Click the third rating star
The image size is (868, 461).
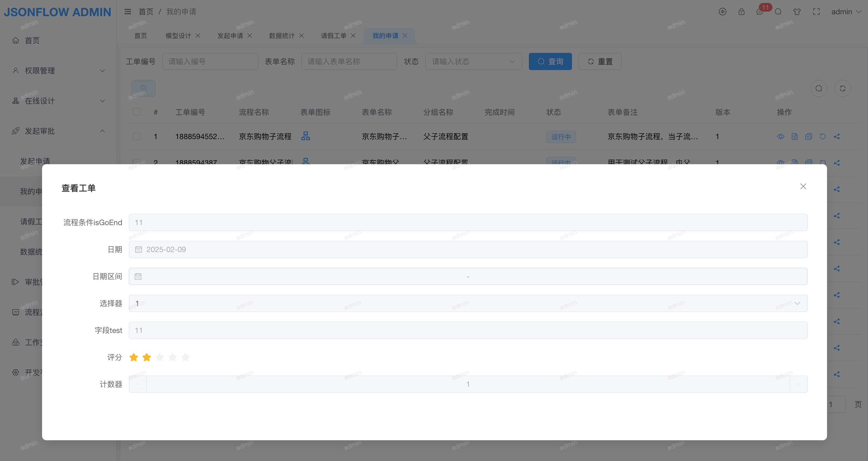pos(159,357)
